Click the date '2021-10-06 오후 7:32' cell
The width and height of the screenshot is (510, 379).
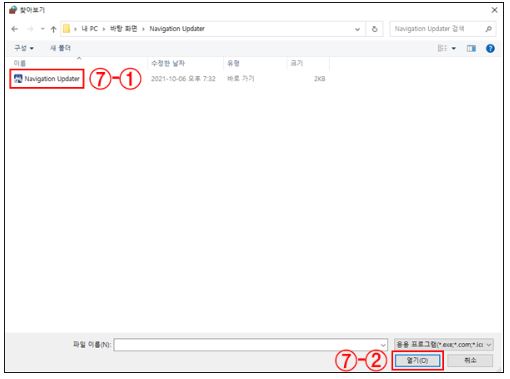(x=183, y=79)
